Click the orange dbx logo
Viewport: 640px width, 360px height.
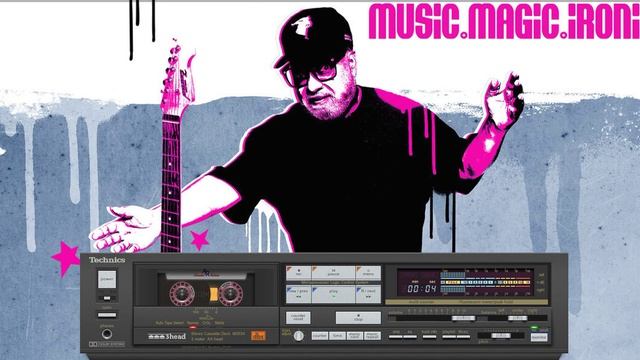258,335
